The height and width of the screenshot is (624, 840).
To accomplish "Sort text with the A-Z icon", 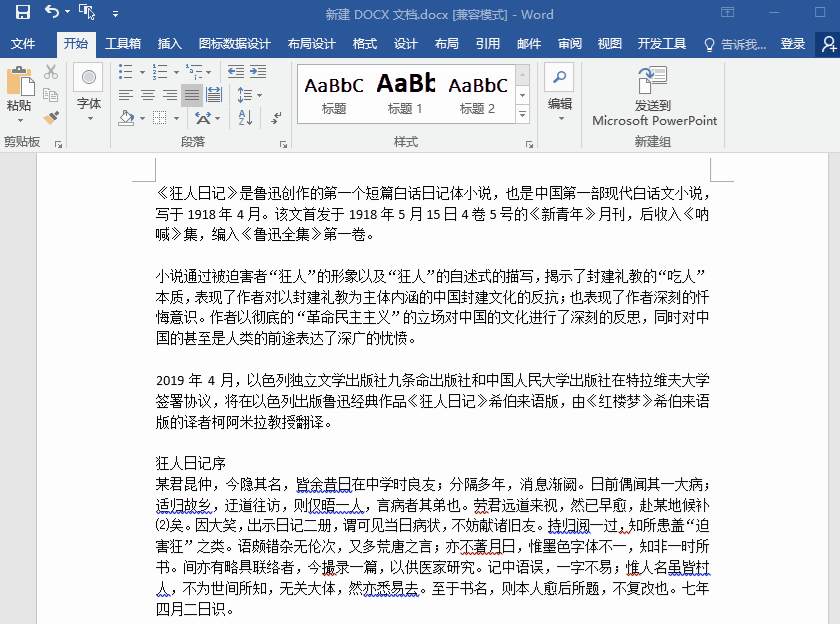I will [245, 117].
